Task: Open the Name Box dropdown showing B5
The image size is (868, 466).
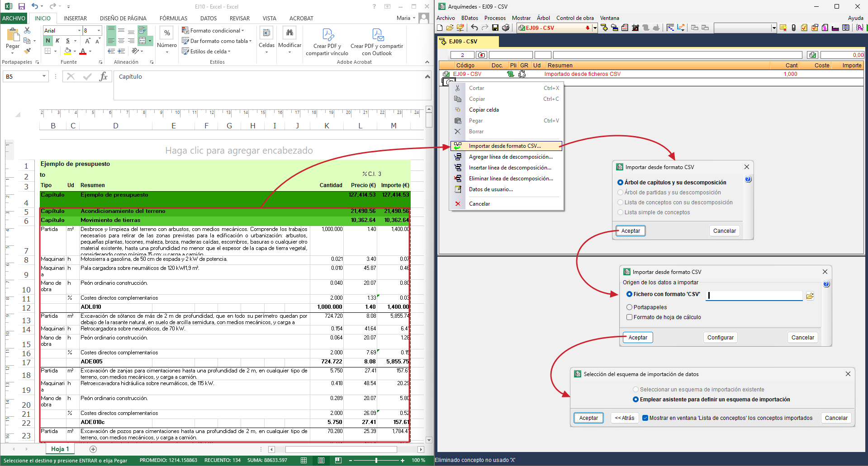Action: (44, 76)
